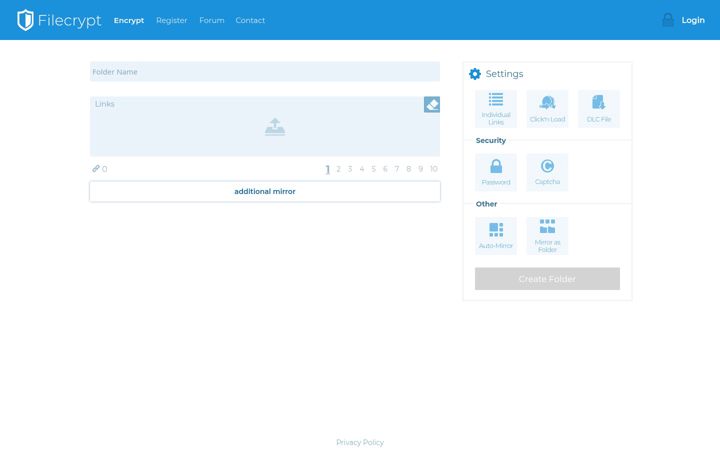Viewport: 720px width, 450px height.
Task: Click inside the Links text area
Action: click(x=265, y=126)
